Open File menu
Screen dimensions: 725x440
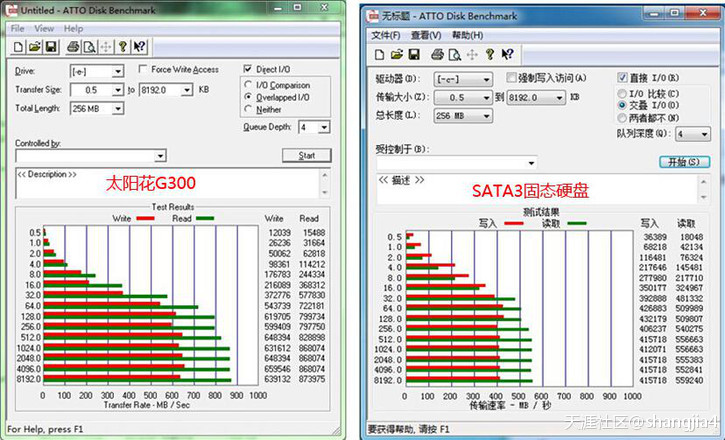point(17,29)
